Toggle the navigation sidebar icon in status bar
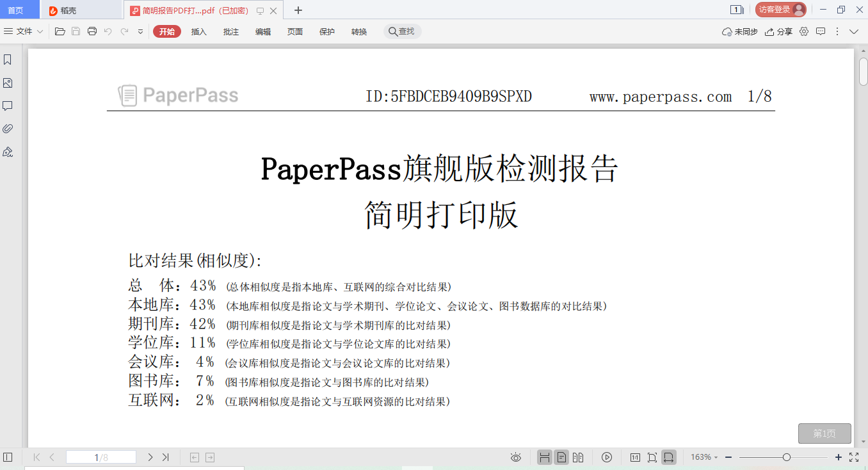This screenshot has height=470, width=868. (x=8, y=457)
